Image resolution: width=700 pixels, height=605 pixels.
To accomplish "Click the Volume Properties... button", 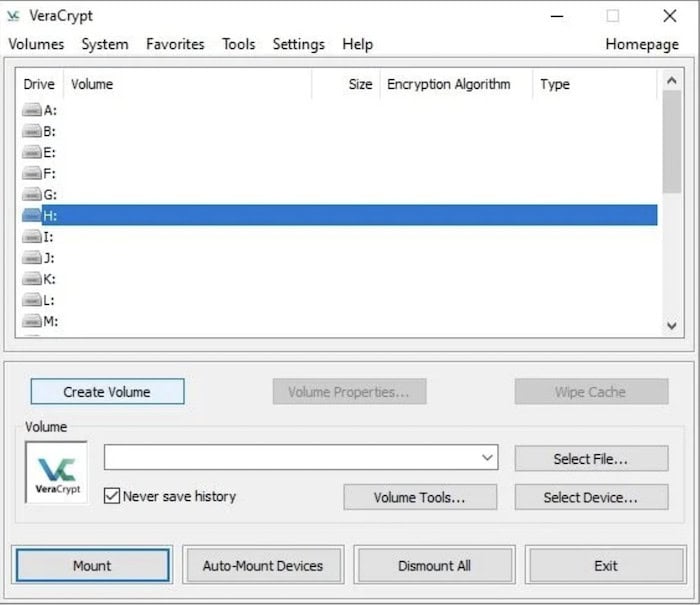I will coord(349,392).
